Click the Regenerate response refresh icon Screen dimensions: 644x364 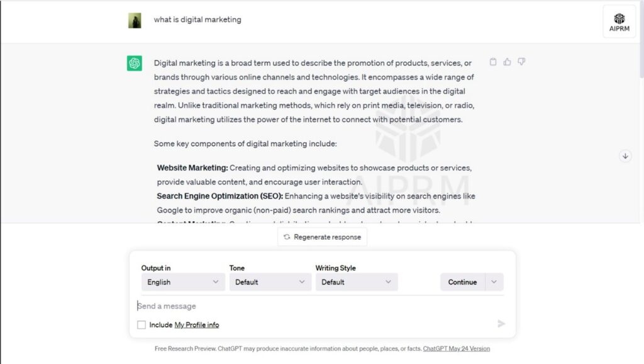[287, 237]
